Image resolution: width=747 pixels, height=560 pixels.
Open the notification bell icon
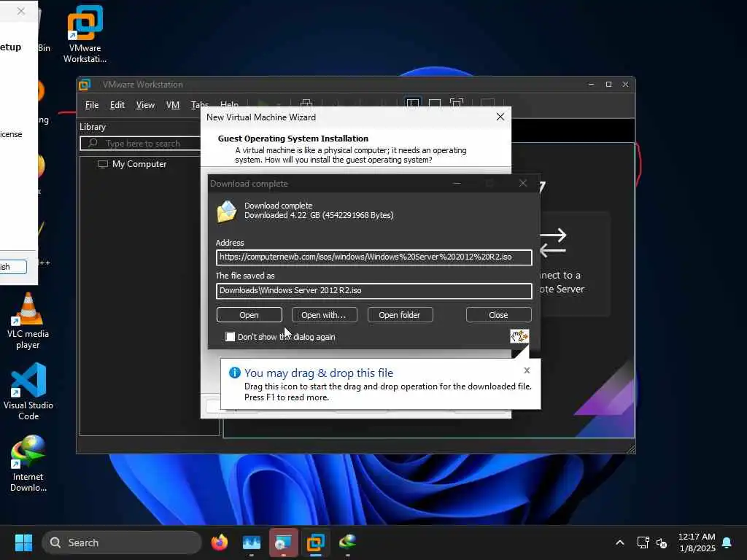727,542
